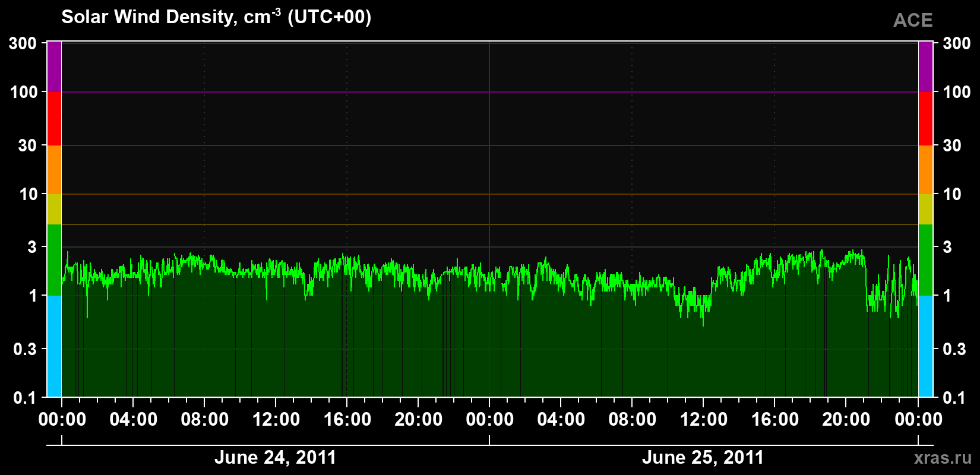The image size is (980, 475).
Task: Select the 12:00 time label for June 25
Action: click(x=703, y=420)
